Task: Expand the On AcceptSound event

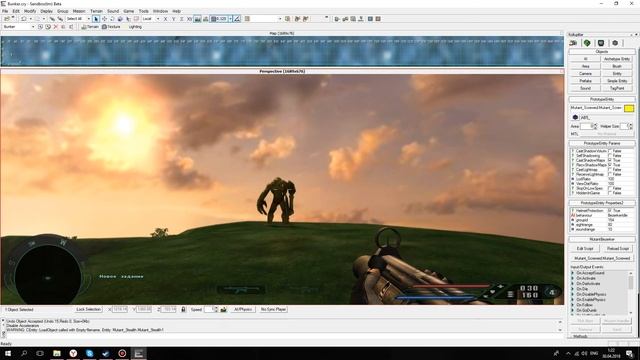Action: tap(573, 273)
